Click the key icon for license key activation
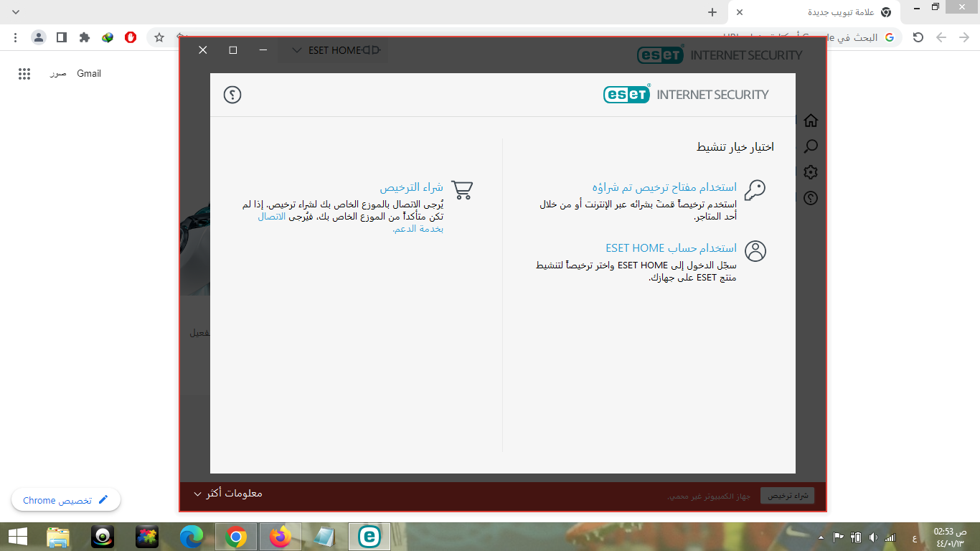Image resolution: width=980 pixels, height=551 pixels. click(755, 189)
